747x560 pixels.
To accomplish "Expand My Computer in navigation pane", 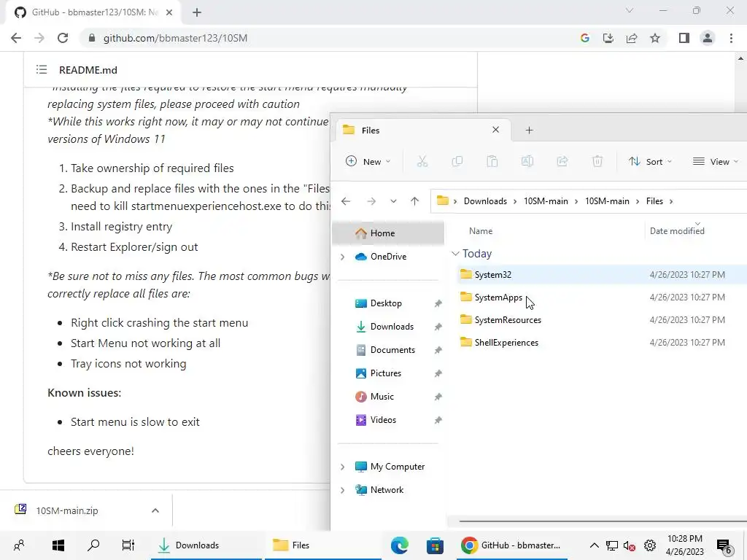I will [x=342, y=467].
